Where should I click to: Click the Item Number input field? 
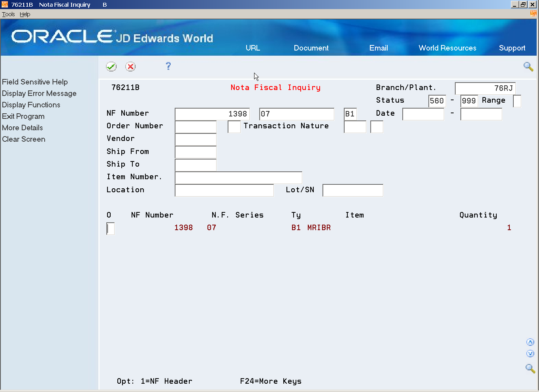pos(238,178)
